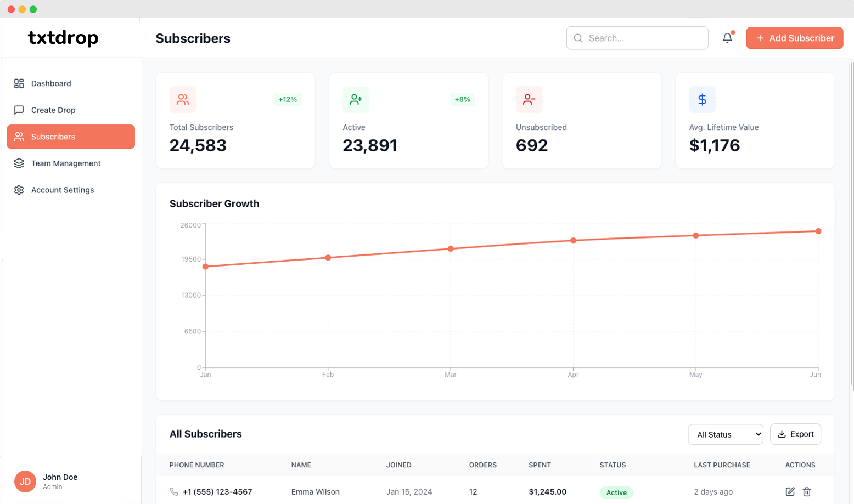Click the Active subscribers user-plus icon
Image resolution: width=854 pixels, height=504 pixels.
(356, 99)
